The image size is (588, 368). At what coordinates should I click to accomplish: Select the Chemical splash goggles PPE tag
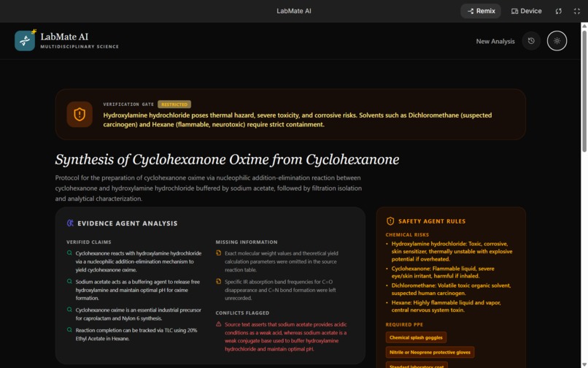coord(416,337)
